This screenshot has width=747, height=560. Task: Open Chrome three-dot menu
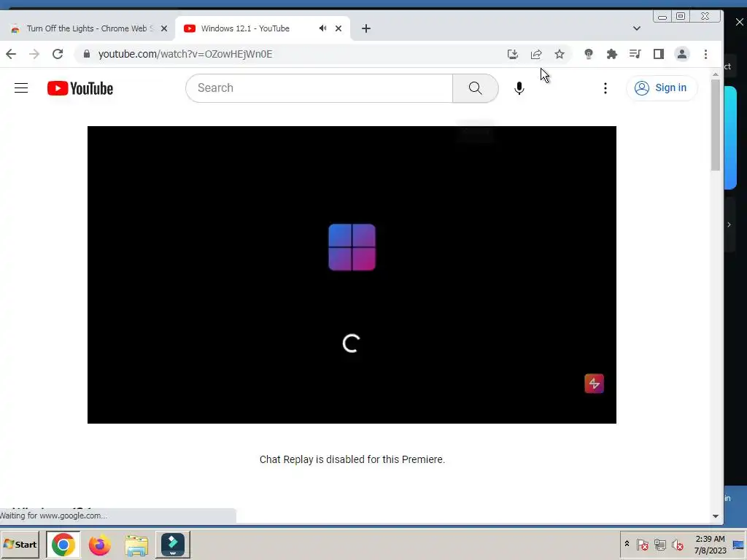point(705,54)
